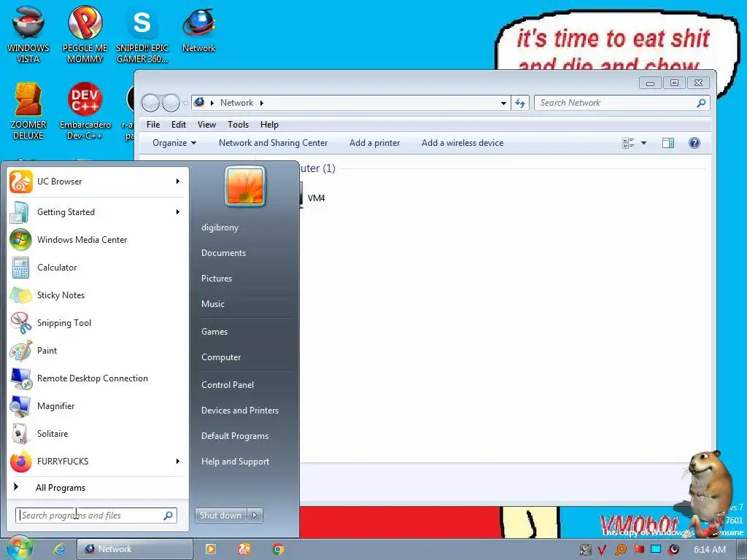Open the Network desktop icon
The width and height of the screenshot is (747, 560).
click(198, 29)
